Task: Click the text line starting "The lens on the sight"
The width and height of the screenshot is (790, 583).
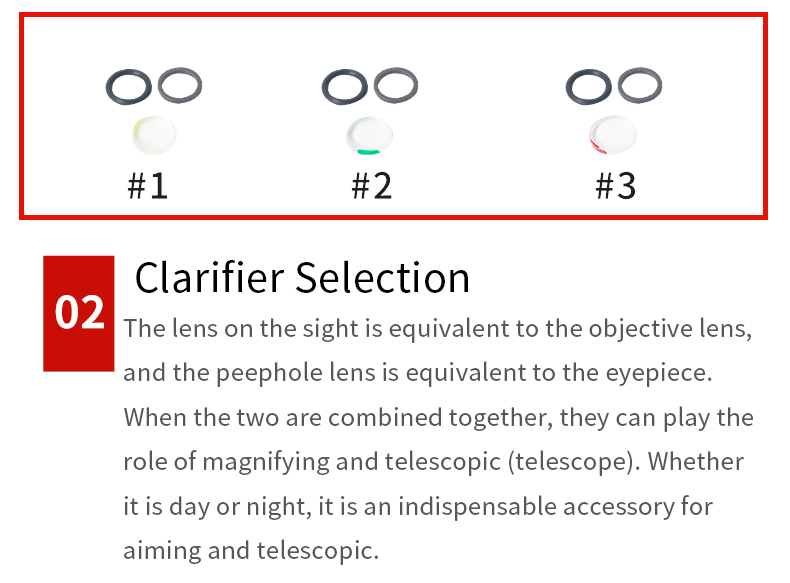Action: [x=437, y=329]
